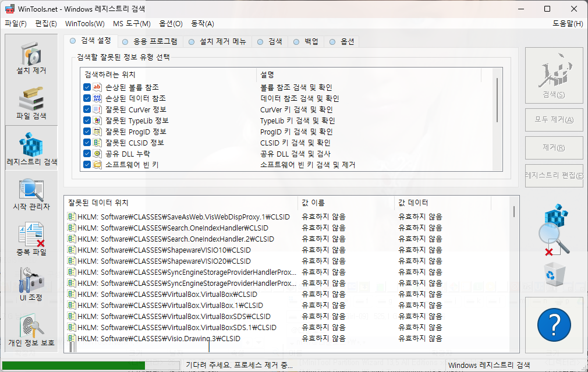Disable 공유 DLL 누락 checkbox
The height and width of the screenshot is (372, 588).
point(87,153)
